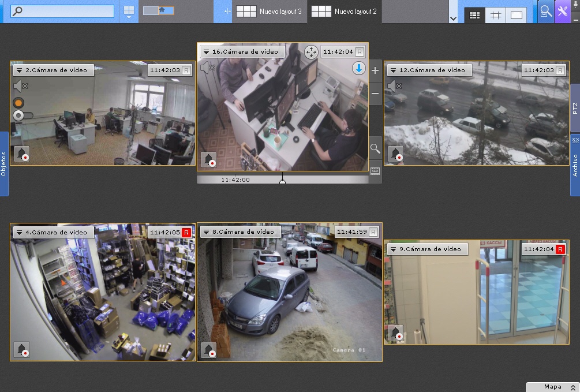This screenshot has width=580, height=392.
Task: Open the Mapa panel
Action: [553, 387]
